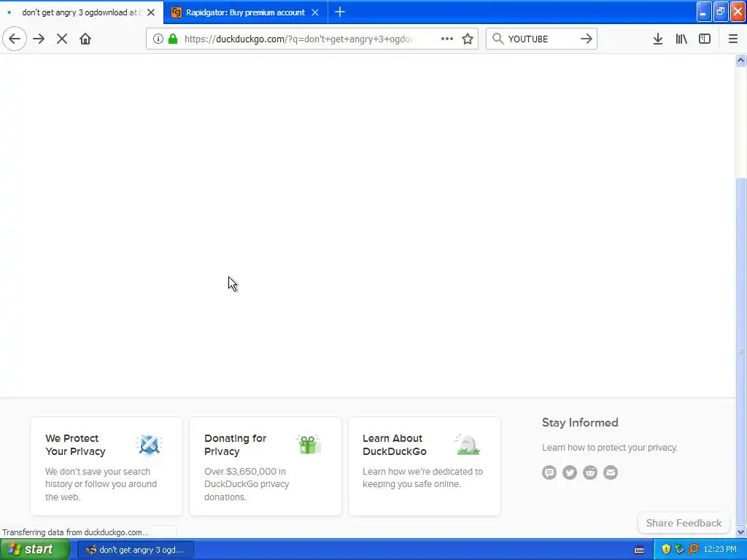Click the egg icon on Learn card
The width and height of the screenshot is (747, 560).
[x=468, y=444]
